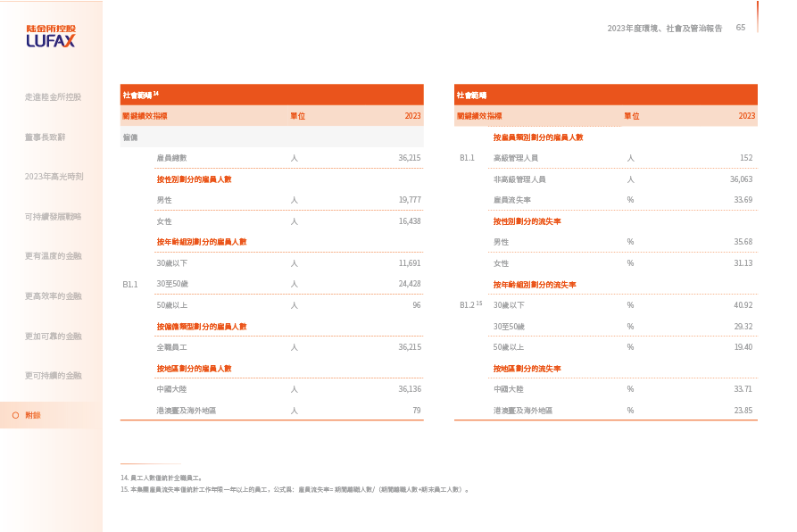Select the highlighted 附錄 tab
Image resolution: width=797 pixels, height=532 pixels.
point(33,415)
